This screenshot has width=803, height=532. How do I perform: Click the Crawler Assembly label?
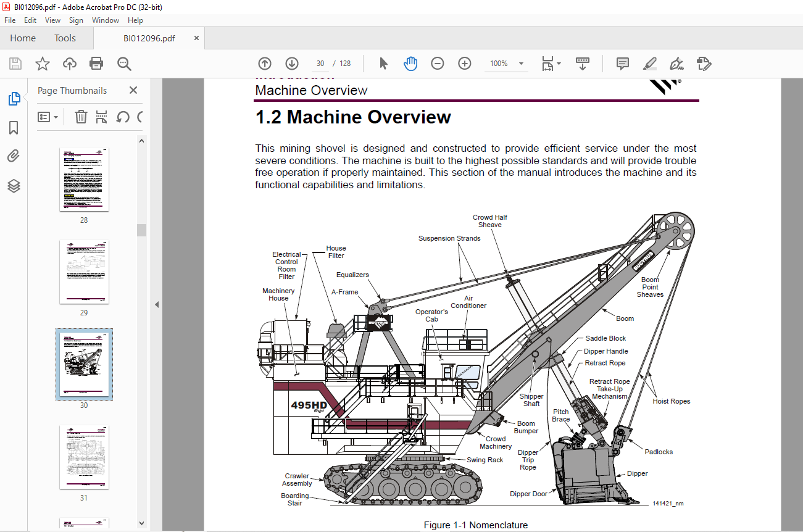pyautogui.click(x=297, y=480)
